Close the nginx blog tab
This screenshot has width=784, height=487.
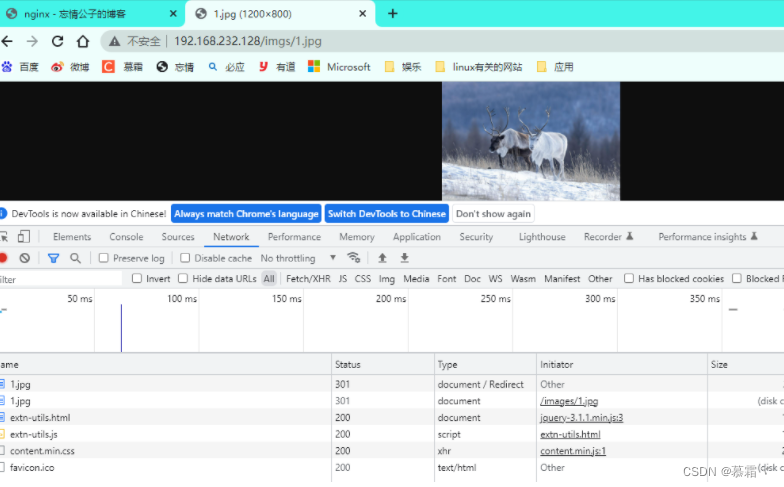(x=173, y=14)
